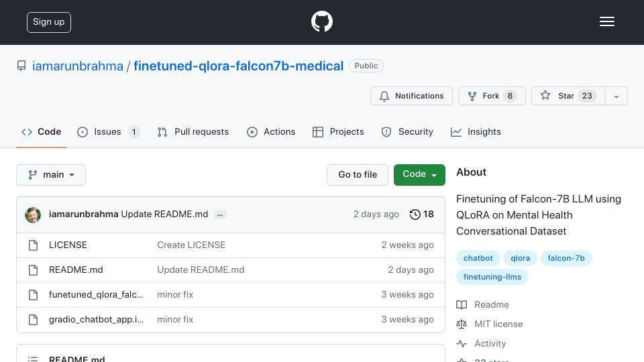
Task: View the Insights tab
Action: (476, 132)
